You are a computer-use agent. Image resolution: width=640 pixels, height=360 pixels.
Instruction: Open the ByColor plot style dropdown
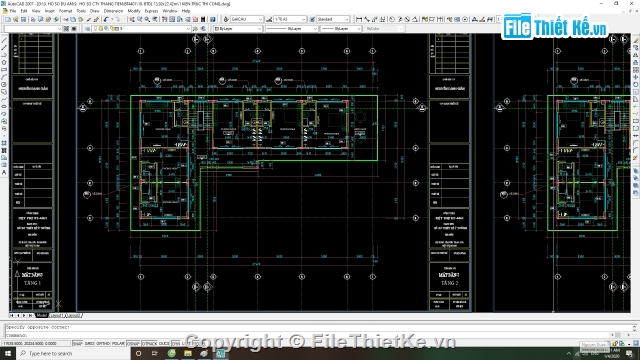pos(384,29)
